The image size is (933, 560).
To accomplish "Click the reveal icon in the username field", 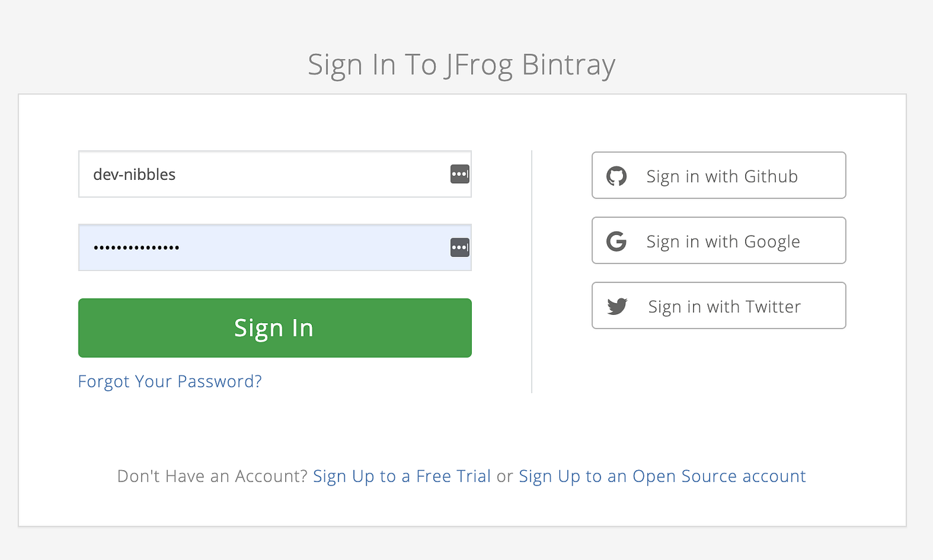I will (459, 174).
